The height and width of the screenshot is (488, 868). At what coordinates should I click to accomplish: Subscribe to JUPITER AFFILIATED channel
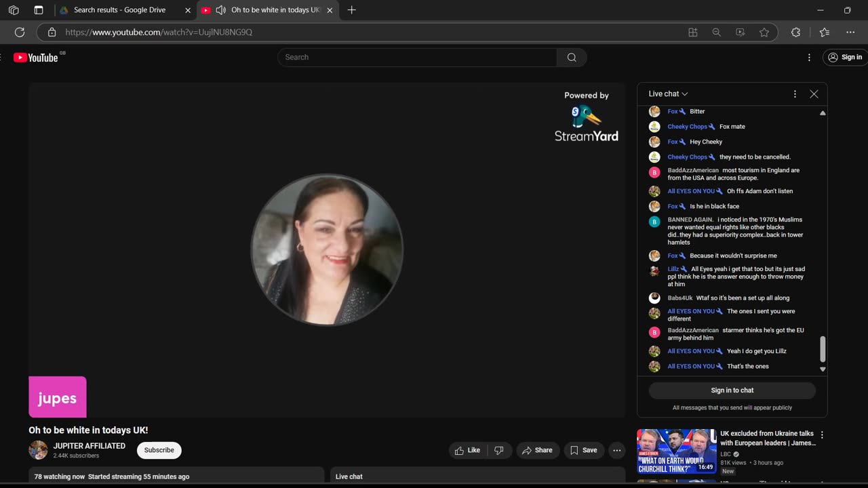tap(159, 450)
